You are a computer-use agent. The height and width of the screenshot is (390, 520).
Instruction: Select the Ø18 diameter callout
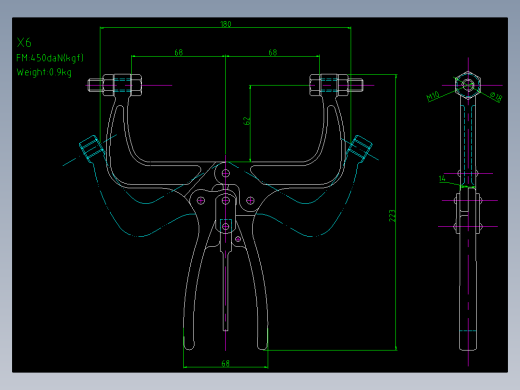point(496,97)
